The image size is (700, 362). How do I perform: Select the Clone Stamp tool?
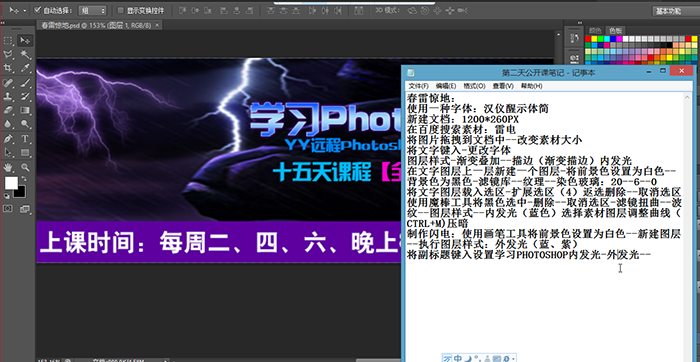[8, 96]
